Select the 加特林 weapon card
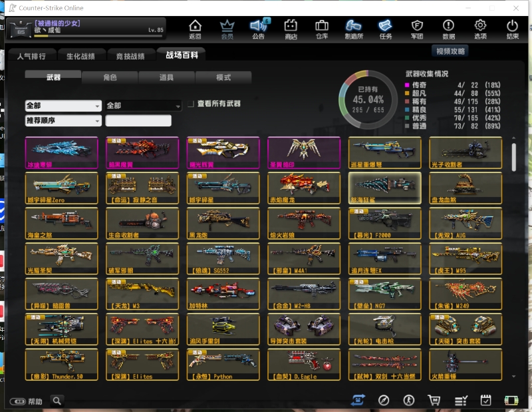This screenshot has height=412, width=532. pyautogui.click(x=223, y=294)
